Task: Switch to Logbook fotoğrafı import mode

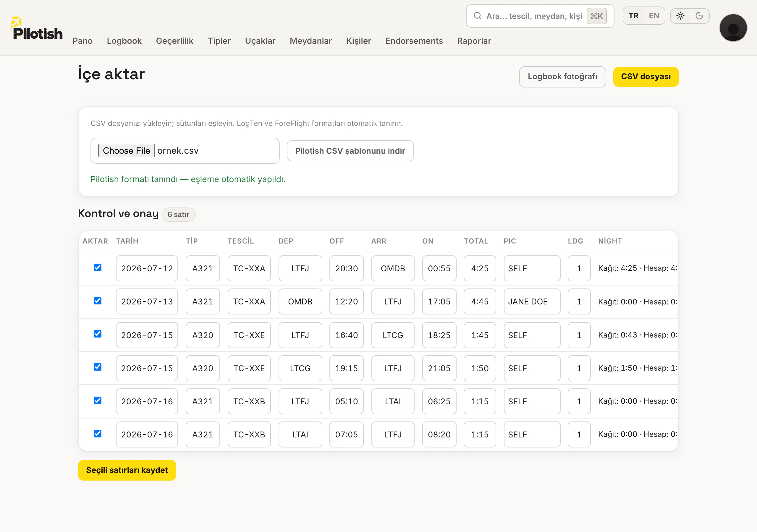Action: pyautogui.click(x=562, y=77)
